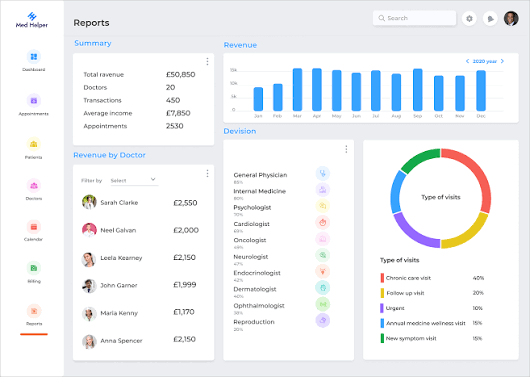This screenshot has width=530, height=377.
Task: Open settings gear icon in header
Action: coord(469,19)
